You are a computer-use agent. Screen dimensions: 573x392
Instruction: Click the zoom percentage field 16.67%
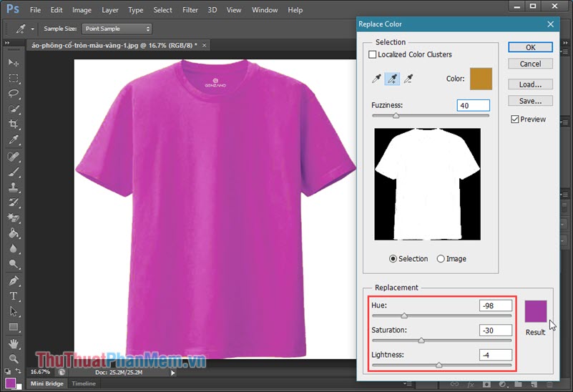pos(41,372)
